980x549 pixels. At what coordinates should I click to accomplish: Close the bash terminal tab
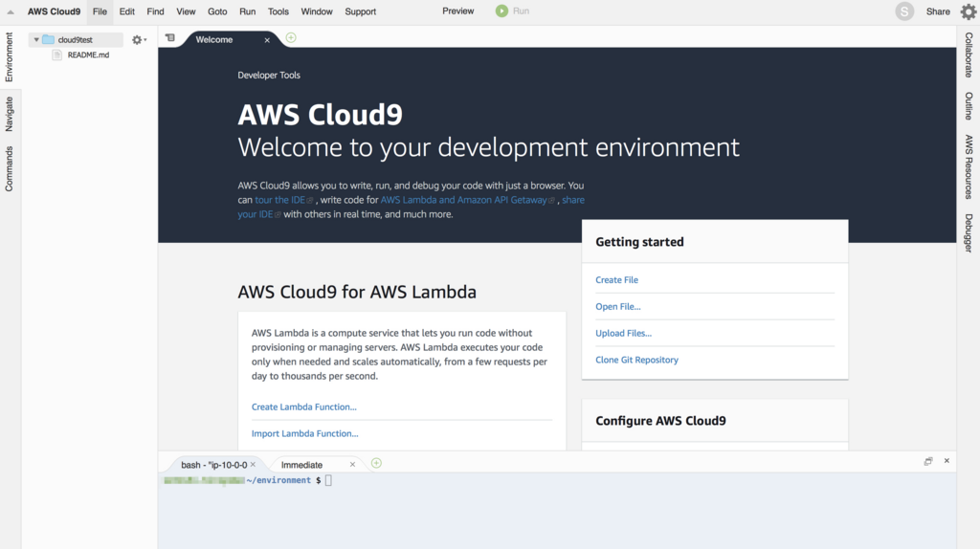coord(253,465)
